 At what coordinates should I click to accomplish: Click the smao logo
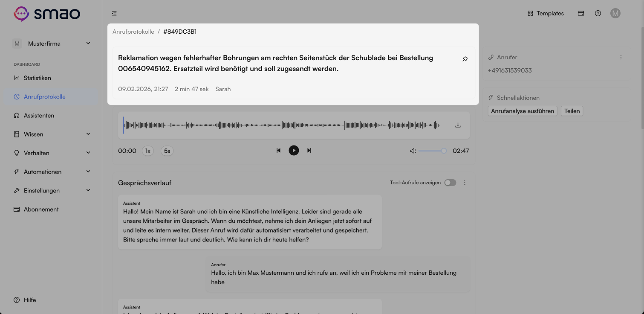47,14
